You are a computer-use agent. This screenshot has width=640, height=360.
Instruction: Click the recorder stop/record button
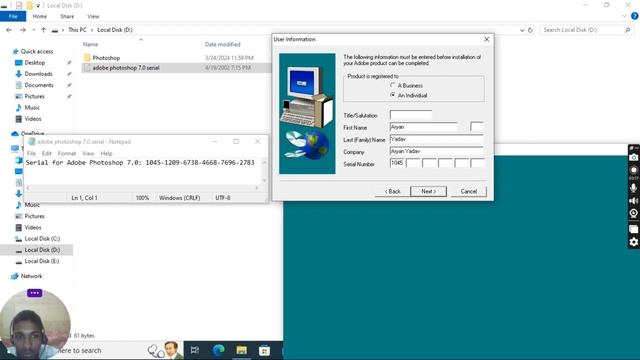point(633,170)
